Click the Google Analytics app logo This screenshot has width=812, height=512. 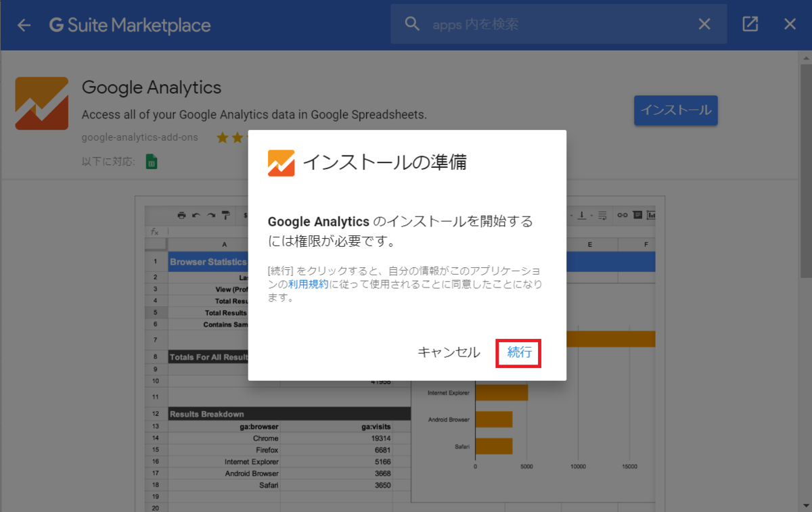(41, 103)
